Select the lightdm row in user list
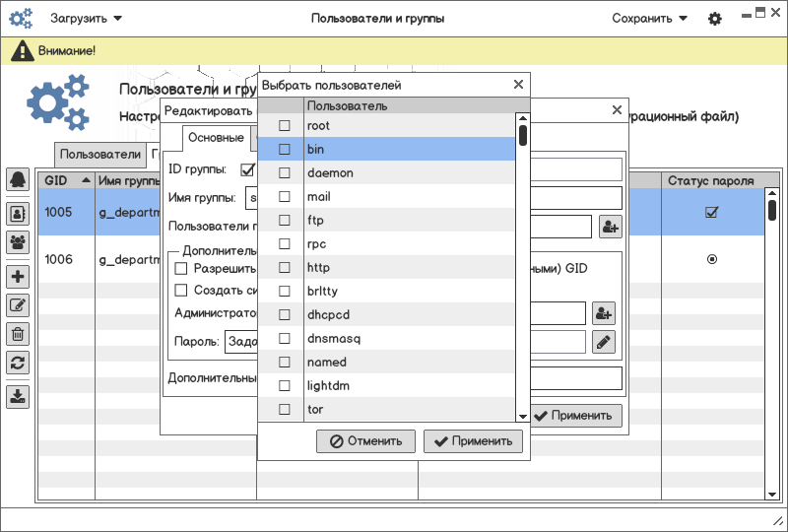The image size is (788, 532). pyautogui.click(x=409, y=386)
